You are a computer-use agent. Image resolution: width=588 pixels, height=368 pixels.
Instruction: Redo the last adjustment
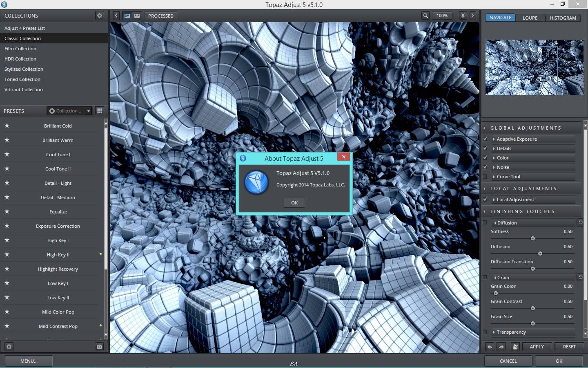[x=501, y=347]
